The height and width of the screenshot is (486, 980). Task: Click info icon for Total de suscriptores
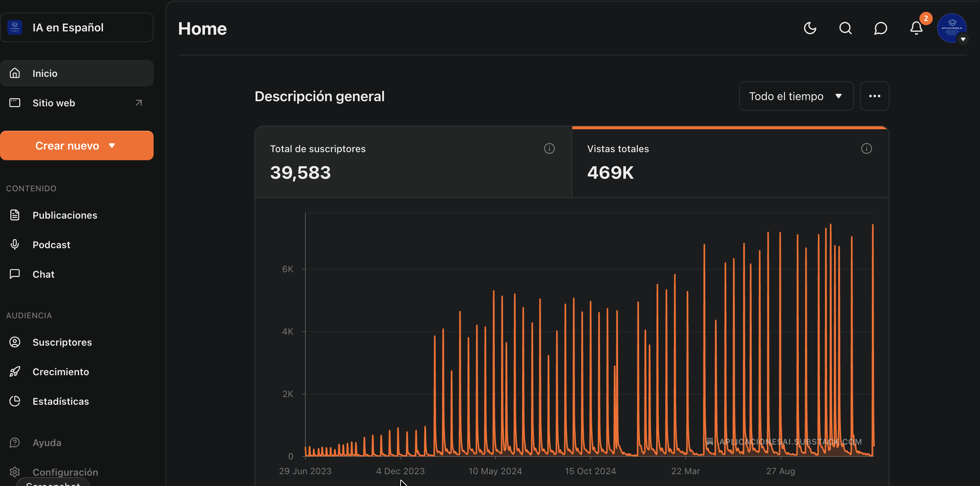[549, 148]
